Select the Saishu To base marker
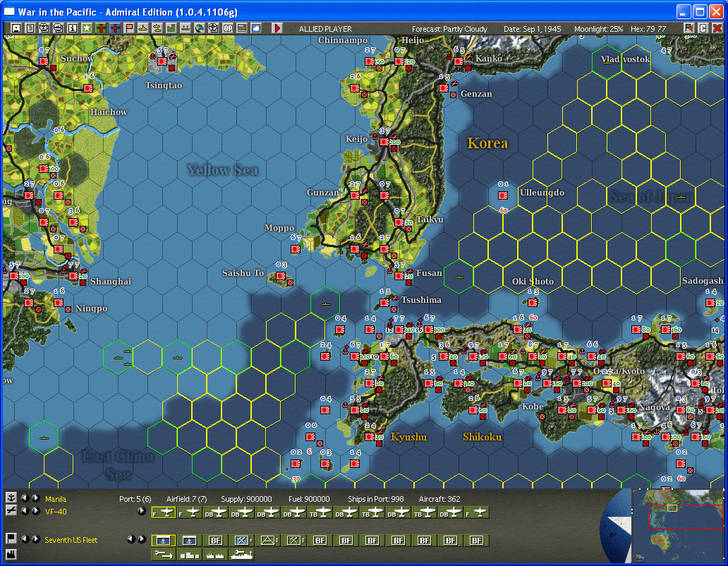Screen dimensions: 728x566 tap(281, 276)
